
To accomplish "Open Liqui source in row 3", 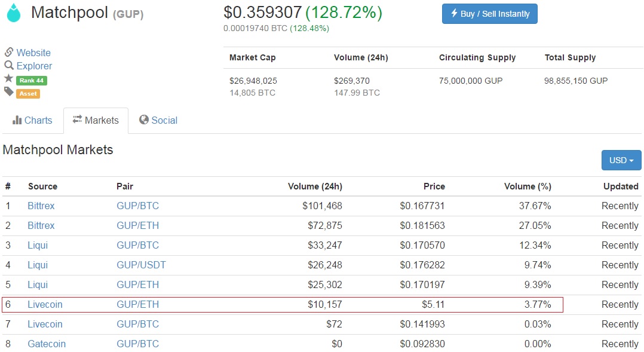I will point(38,245).
